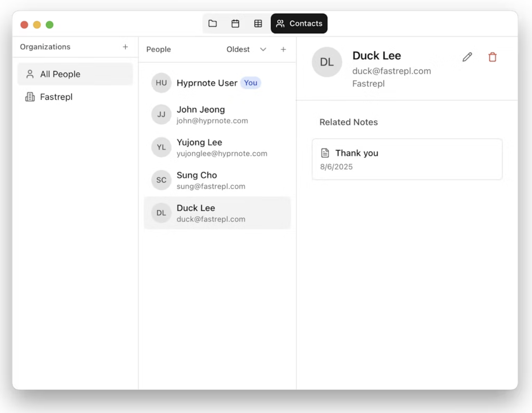Open the folder view icon
The image size is (532, 413).
[x=212, y=24]
